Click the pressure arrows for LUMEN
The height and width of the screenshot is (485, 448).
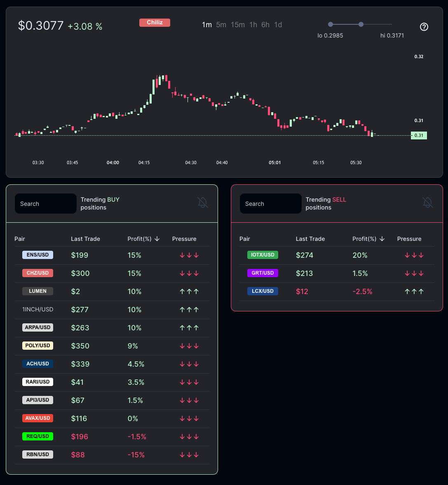(189, 292)
